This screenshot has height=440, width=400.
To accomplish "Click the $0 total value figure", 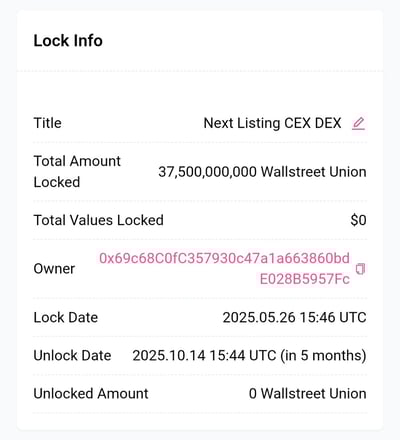I will pos(358,220).
